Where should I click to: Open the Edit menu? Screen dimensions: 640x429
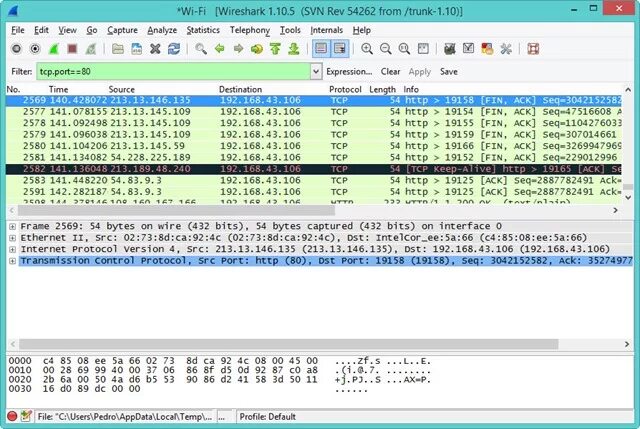click(x=41, y=30)
